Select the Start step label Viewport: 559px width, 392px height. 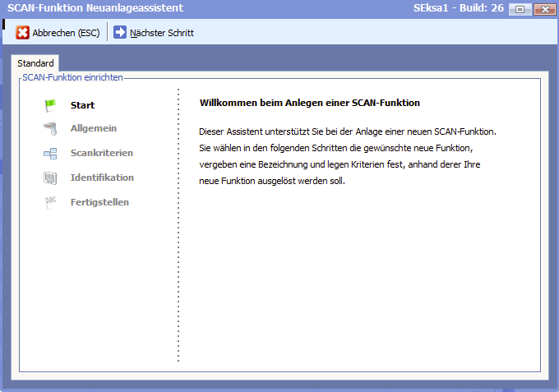[82, 105]
